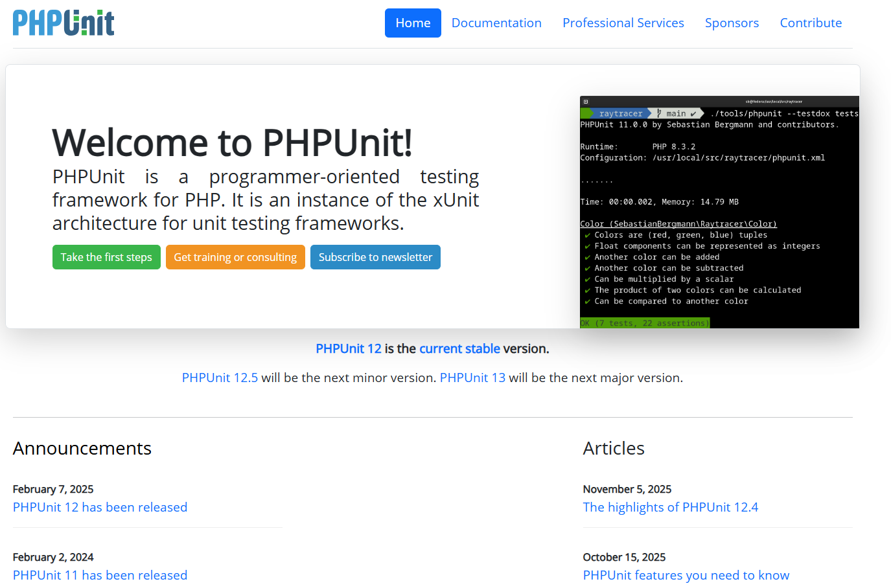The width and height of the screenshot is (891, 588).
Task: Open PHPUnit 11 has been released announcement
Action: tap(100, 575)
